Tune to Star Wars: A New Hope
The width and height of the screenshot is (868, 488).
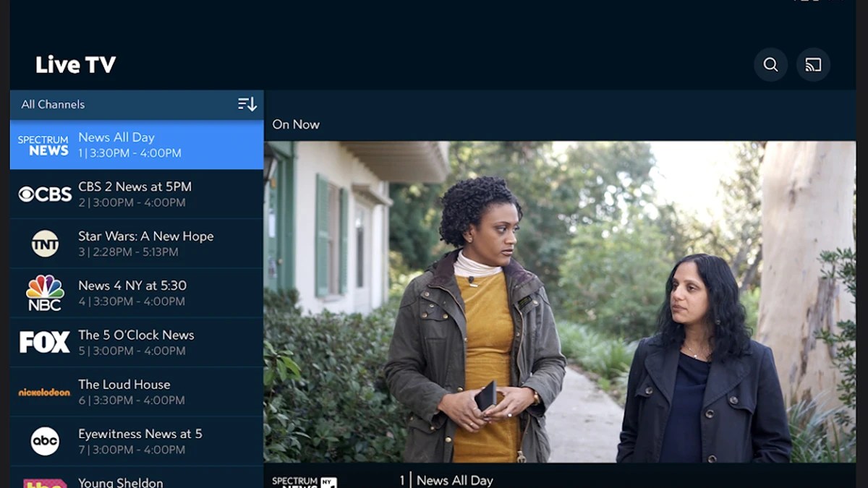(145, 242)
